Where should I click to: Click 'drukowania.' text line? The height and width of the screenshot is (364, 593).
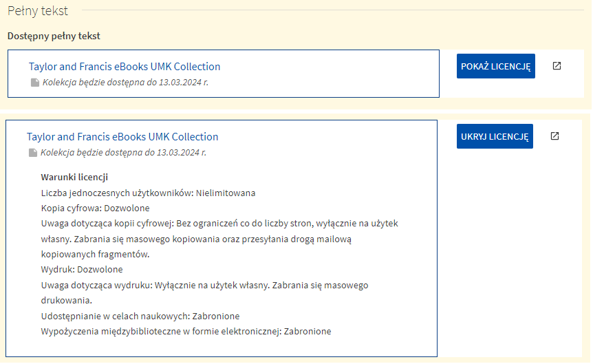(x=67, y=301)
